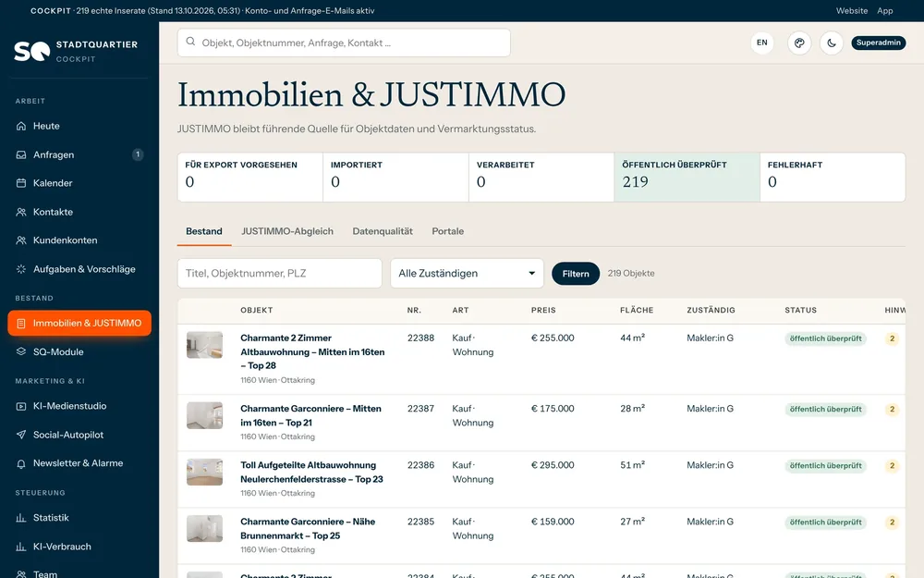Click the STATUS column header
The width and height of the screenshot is (924, 578).
(x=800, y=310)
